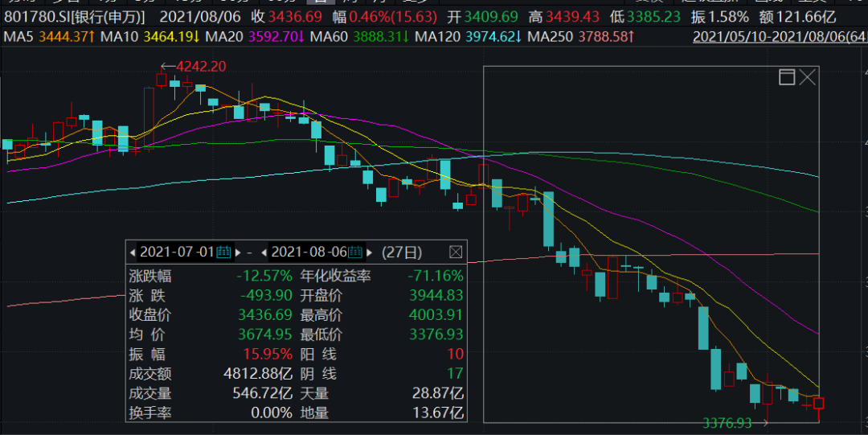This screenshot has width=868, height=435.
Task: Close the interval statistics popup panel
Action: tap(456, 252)
